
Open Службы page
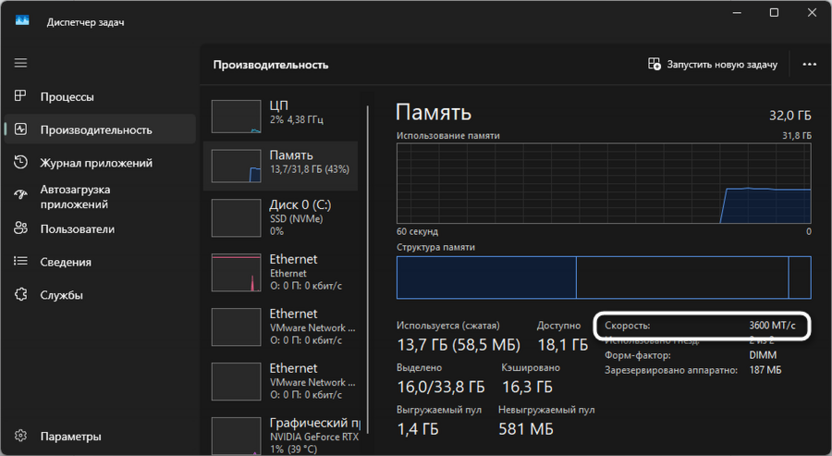pyautogui.click(x=100, y=295)
